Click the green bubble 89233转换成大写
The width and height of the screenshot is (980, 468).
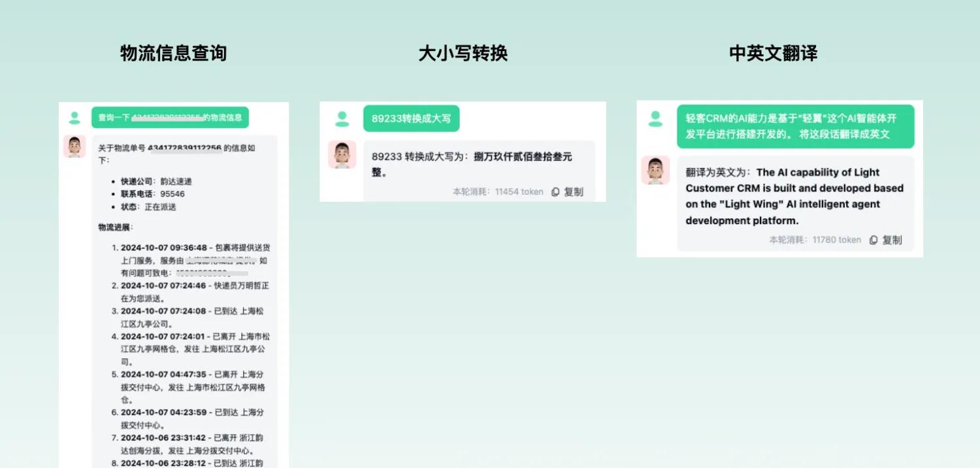click(412, 118)
